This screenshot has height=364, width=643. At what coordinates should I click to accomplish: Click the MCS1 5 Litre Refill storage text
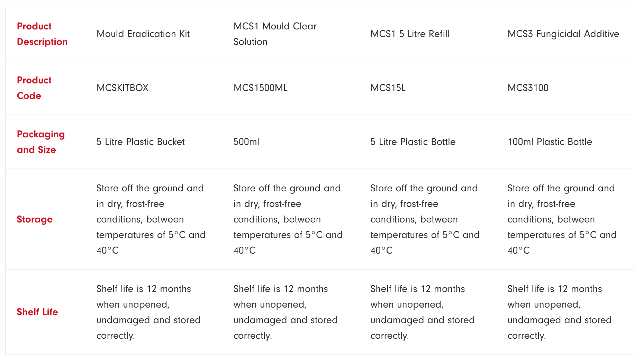(x=425, y=219)
